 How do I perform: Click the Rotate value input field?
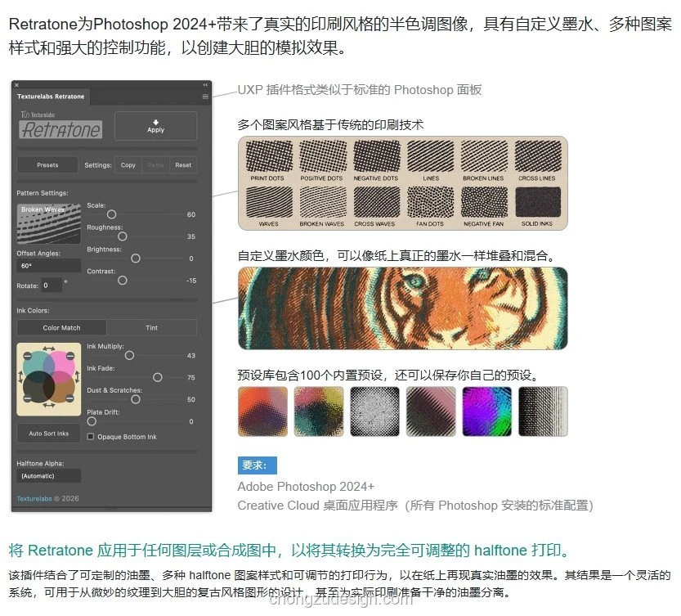pyautogui.click(x=52, y=286)
